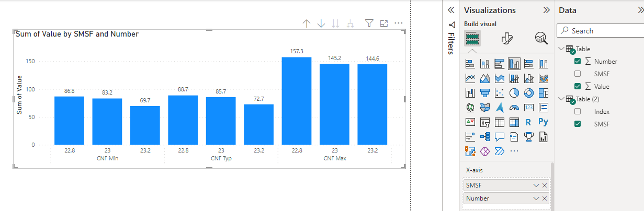Screen dimensions: 644x211
Task: Select the gauge visual
Action: coord(514,108)
